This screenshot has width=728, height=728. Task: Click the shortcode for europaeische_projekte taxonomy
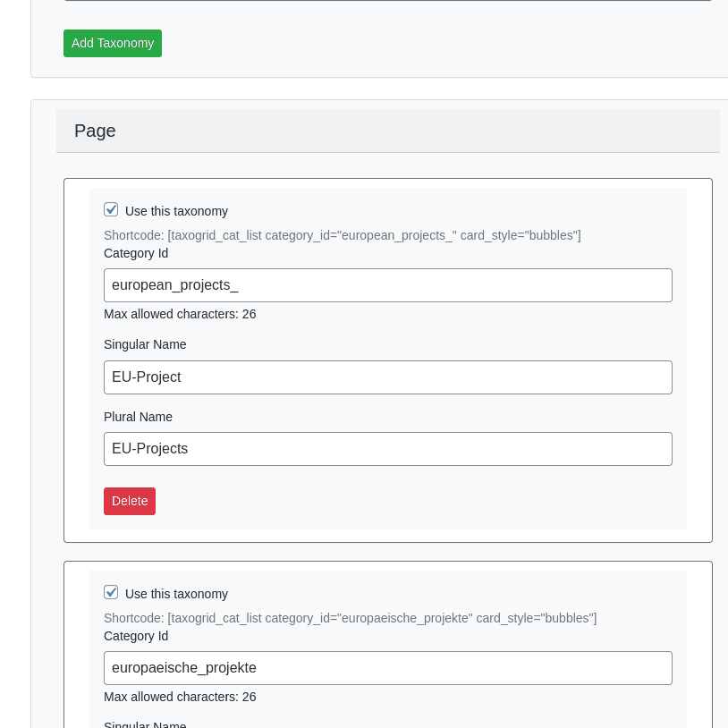point(351,618)
